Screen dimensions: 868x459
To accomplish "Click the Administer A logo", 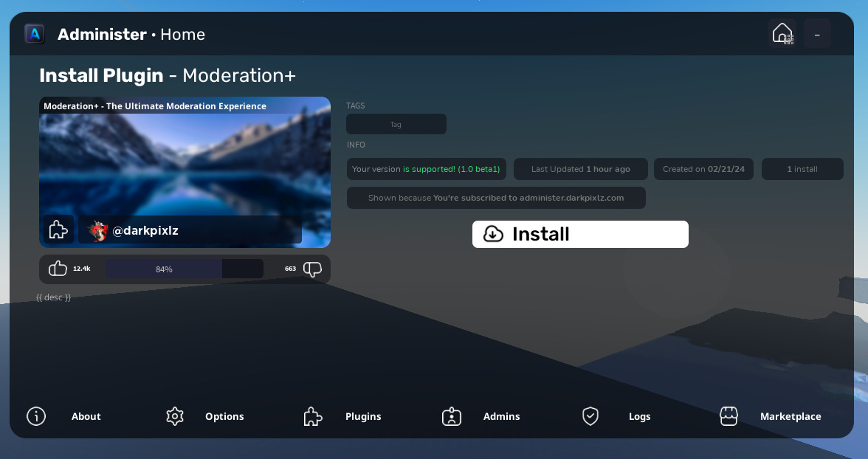I will coord(34,33).
